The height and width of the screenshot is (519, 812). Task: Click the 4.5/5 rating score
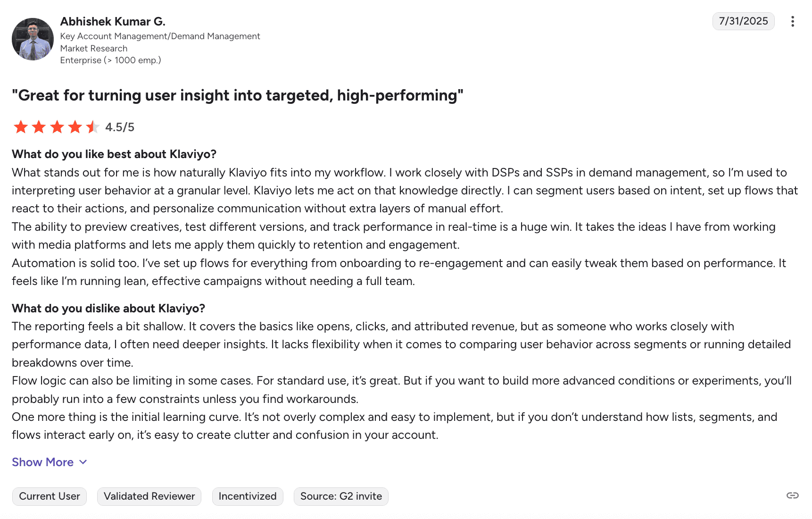pyautogui.click(x=120, y=127)
